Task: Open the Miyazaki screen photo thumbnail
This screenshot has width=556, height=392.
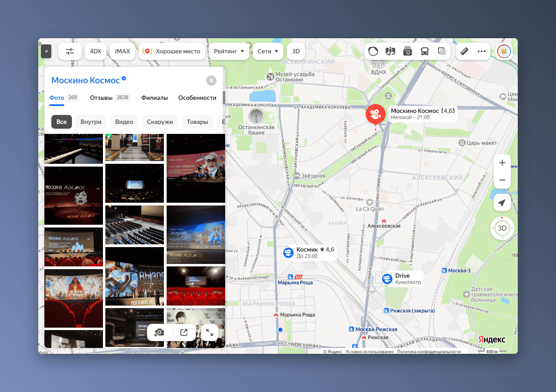Action: 196,168
